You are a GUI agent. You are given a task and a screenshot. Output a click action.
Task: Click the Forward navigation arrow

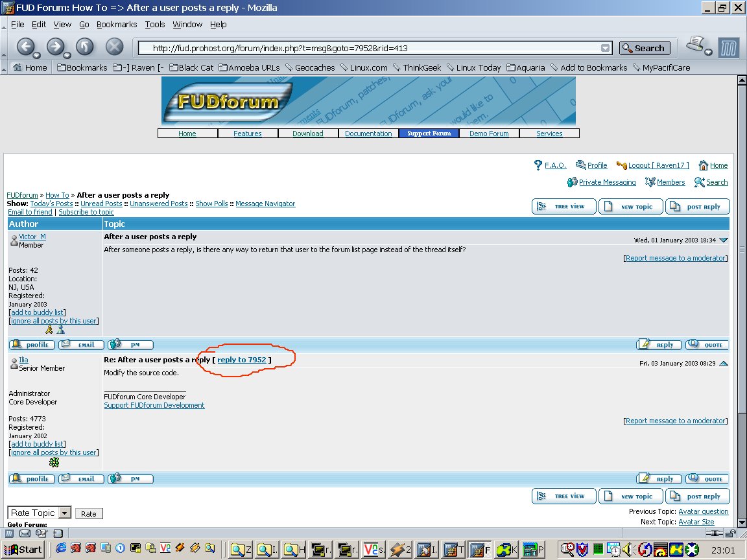[x=55, y=47]
